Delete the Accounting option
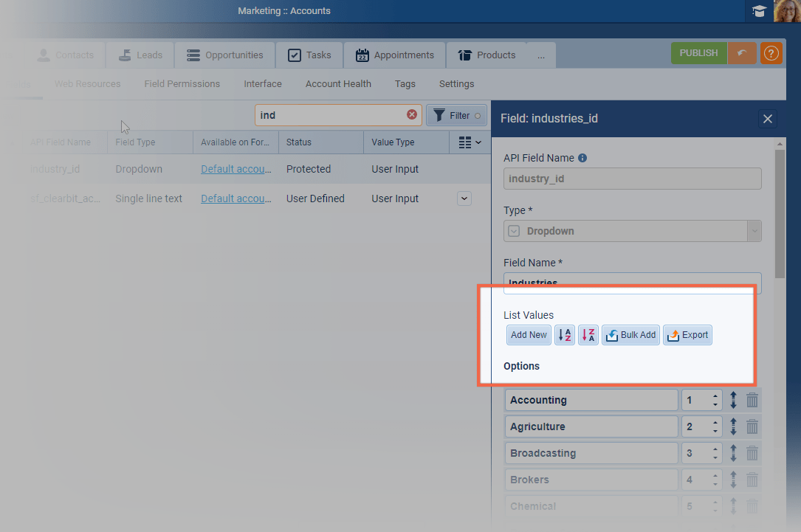Image resolution: width=801 pixels, height=532 pixels. point(752,401)
